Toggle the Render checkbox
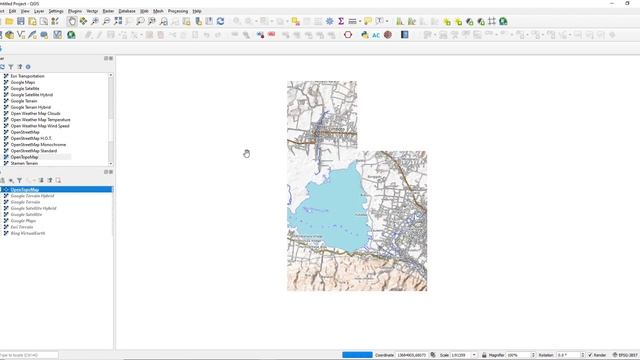Image resolution: width=640 pixels, height=360 pixels. point(590,355)
